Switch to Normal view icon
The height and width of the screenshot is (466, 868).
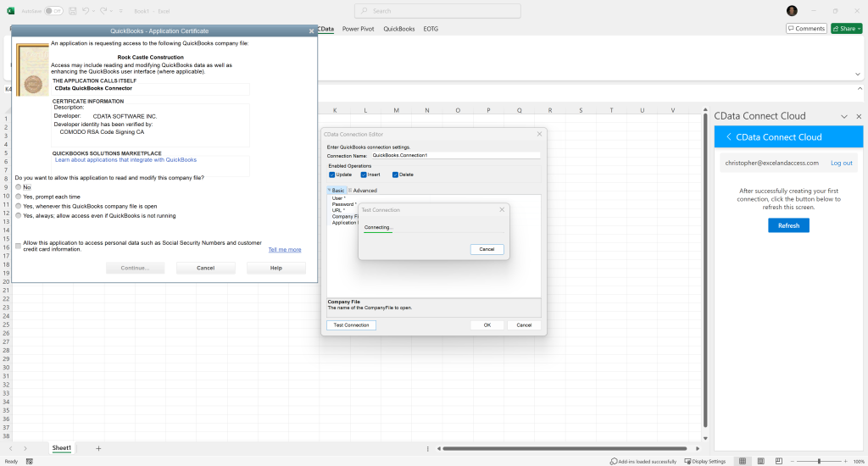[x=743, y=462]
